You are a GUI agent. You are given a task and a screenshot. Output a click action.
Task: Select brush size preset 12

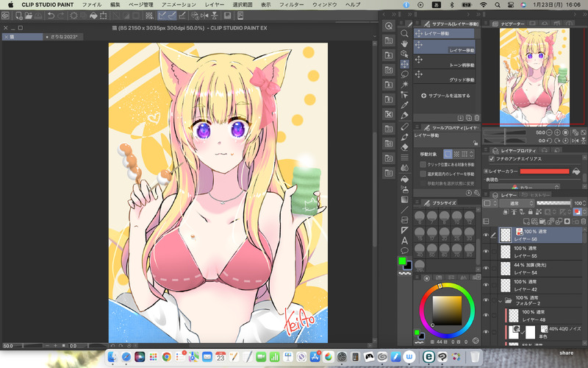point(469,217)
